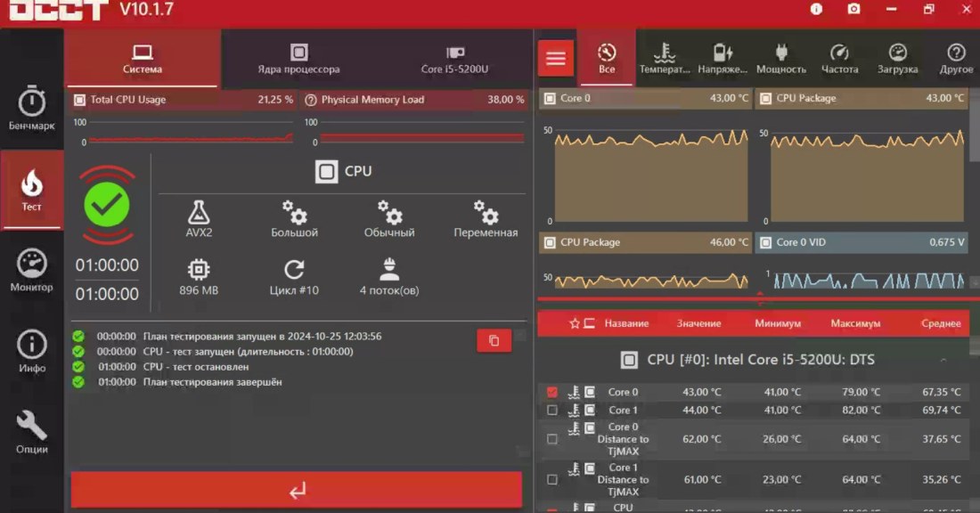The height and width of the screenshot is (513, 980).
Task: Collapse the CPU [#0] Intel Core i5-5200U group
Action: pos(943,360)
